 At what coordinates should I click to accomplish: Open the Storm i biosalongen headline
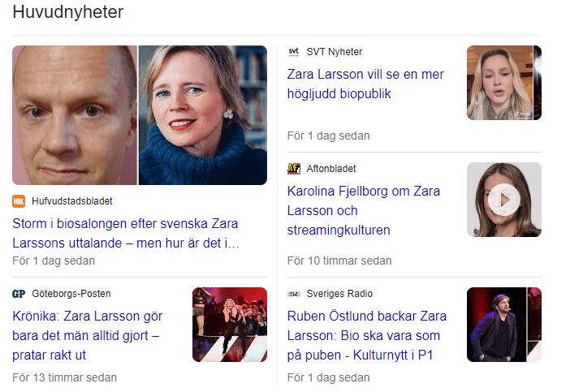(126, 233)
